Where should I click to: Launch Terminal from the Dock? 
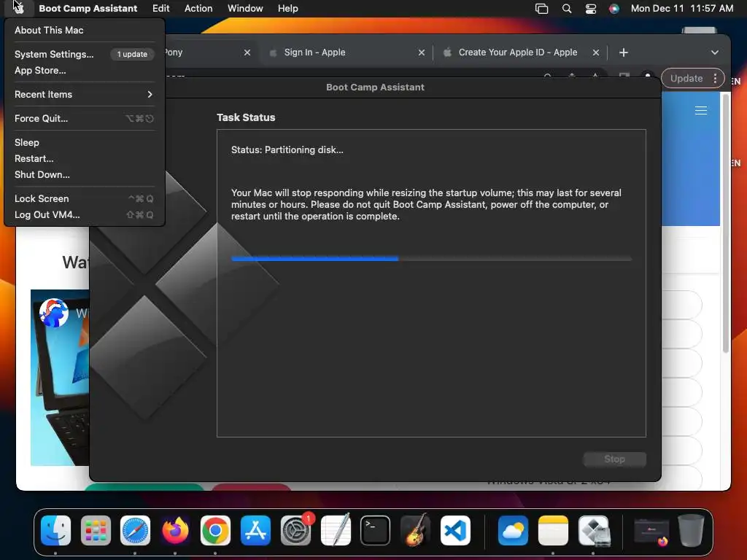pyautogui.click(x=376, y=530)
